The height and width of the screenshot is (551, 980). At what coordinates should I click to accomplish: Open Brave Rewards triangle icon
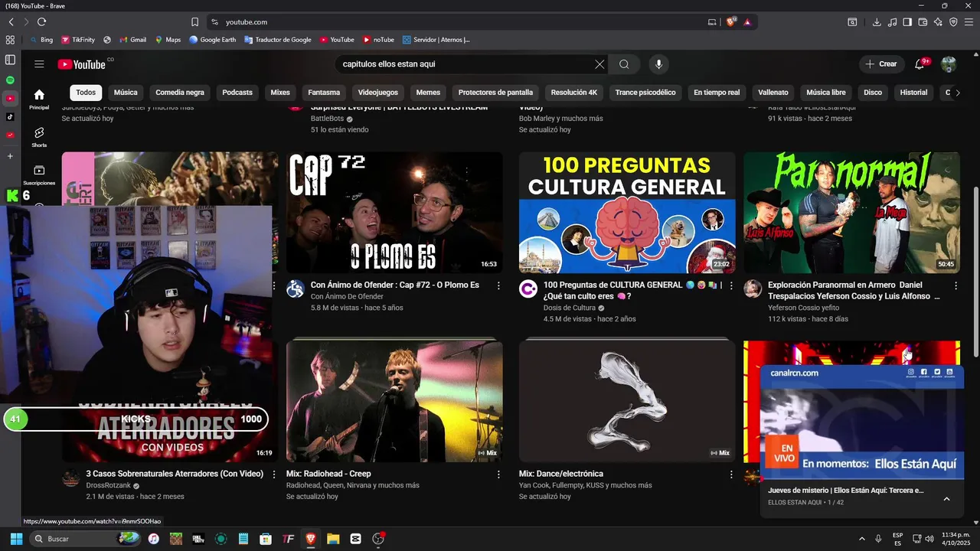pyautogui.click(x=747, y=22)
